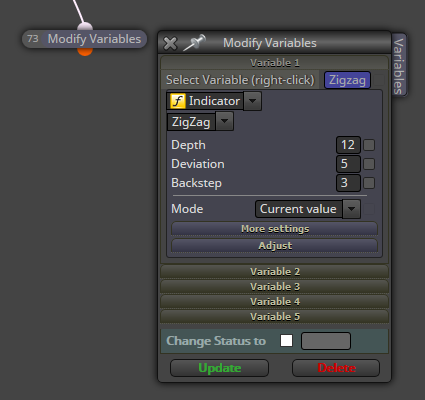Open More settings

click(x=275, y=229)
